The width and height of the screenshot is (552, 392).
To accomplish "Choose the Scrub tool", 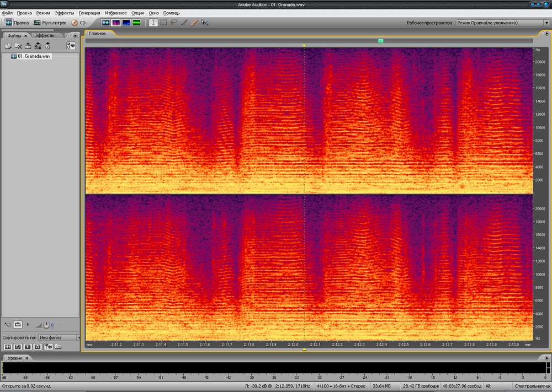I will pyautogui.click(x=205, y=23).
